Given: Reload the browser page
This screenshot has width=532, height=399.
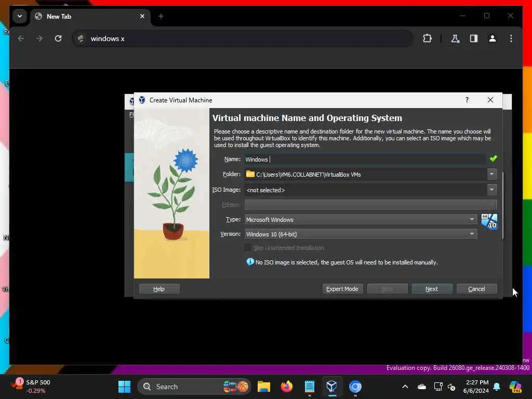Looking at the screenshot, I should coord(58,38).
